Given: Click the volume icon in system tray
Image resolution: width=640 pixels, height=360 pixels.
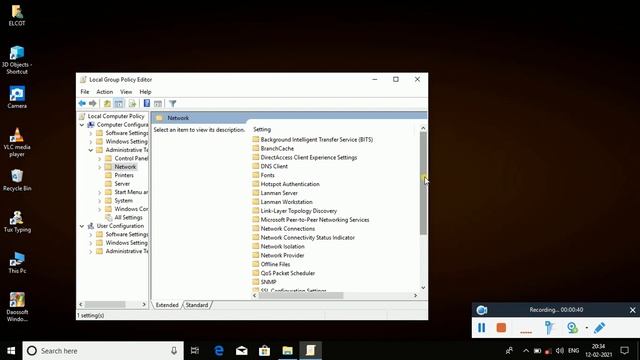Looking at the screenshot, I should (x=560, y=351).
